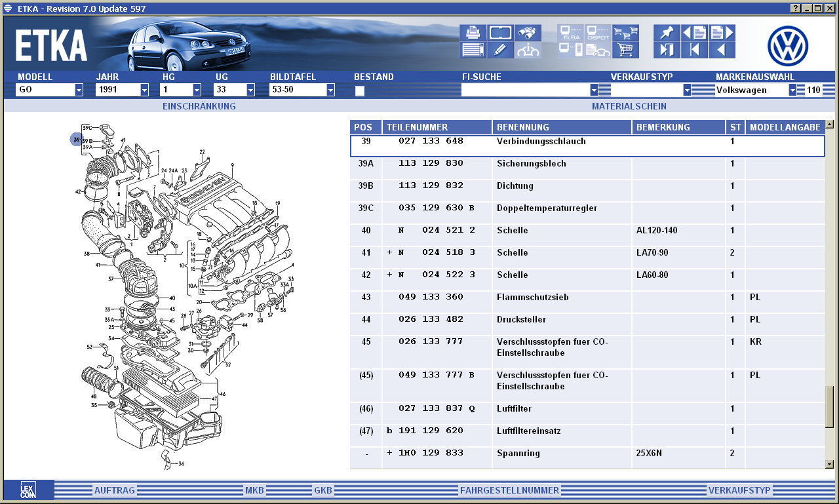This screenshot has height=504, width=839.
Task: Toggle the BESTAND checkbox
Action: coord(360,91)
